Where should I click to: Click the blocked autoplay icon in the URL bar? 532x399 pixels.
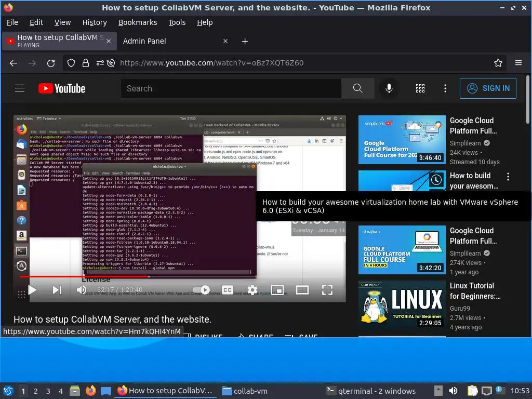click(x=111, y=63)
